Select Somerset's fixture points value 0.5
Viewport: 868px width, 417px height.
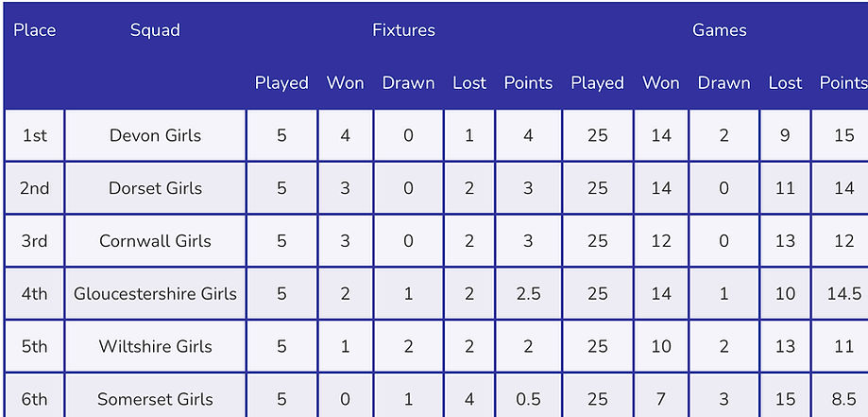(x=528, y=399)
